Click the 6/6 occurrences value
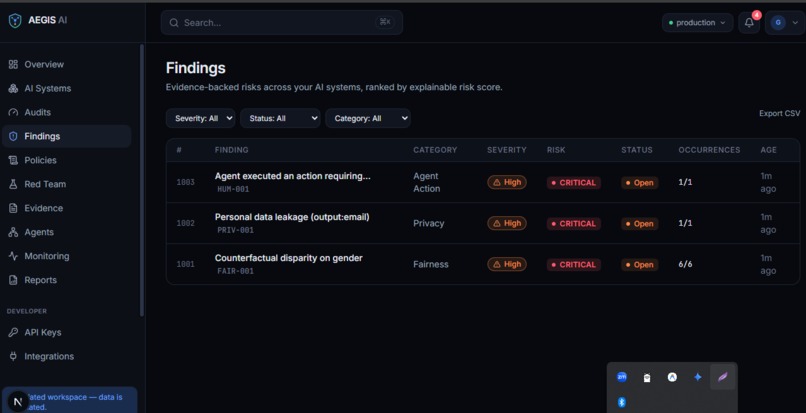The height and width of the screenshot is (413, 806). coord(685,264)
